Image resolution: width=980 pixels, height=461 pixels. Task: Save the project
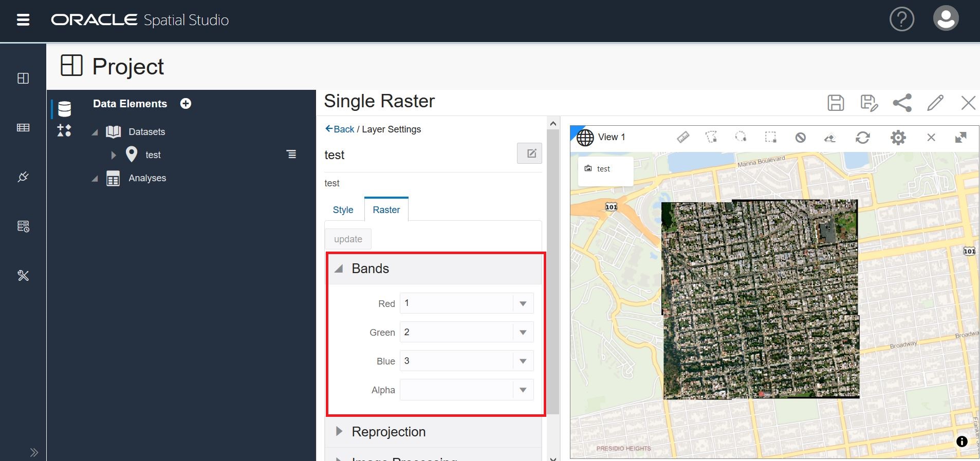[836, 103]
